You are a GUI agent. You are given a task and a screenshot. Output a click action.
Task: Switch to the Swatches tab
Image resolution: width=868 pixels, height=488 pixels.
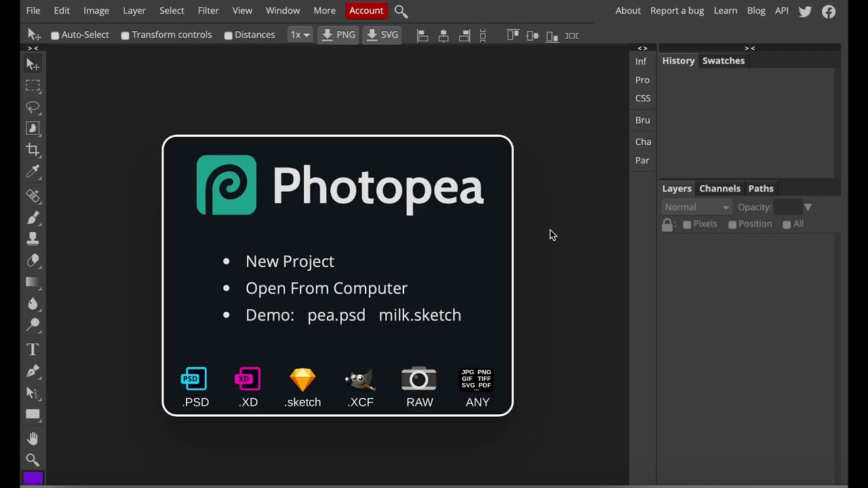pyautogui.click(x=724, y=61)
